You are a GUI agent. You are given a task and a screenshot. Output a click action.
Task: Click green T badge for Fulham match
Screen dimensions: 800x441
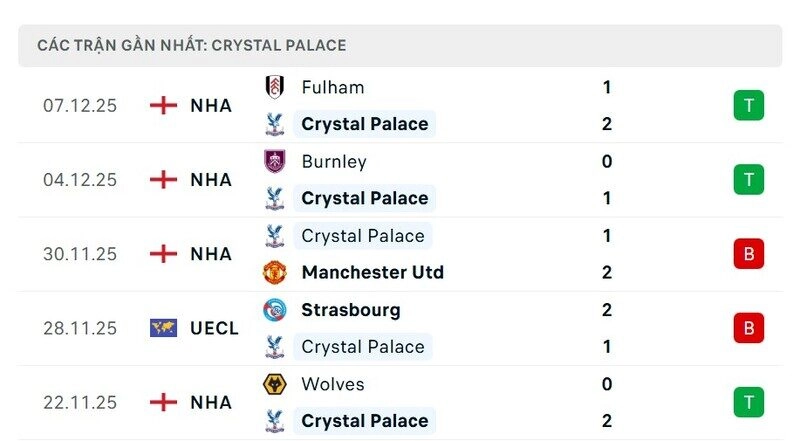coord(748,105)
